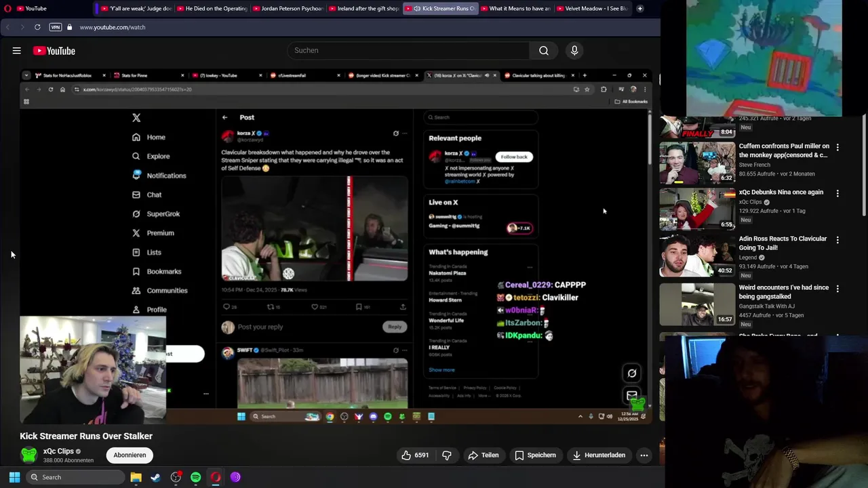
Task: Open the Windows Start menu
Action: [x=14, y=477]
